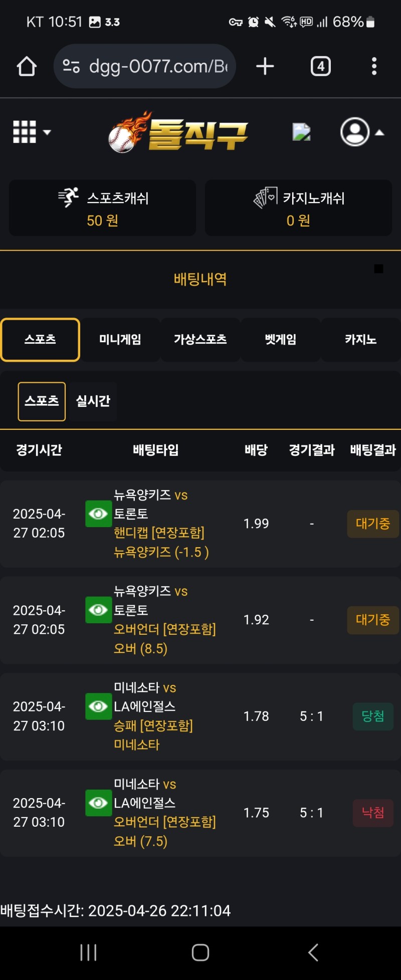Toggle eye icon for 미네소타 승패 bet
The image size is (401, 980).
pos(98,706)
